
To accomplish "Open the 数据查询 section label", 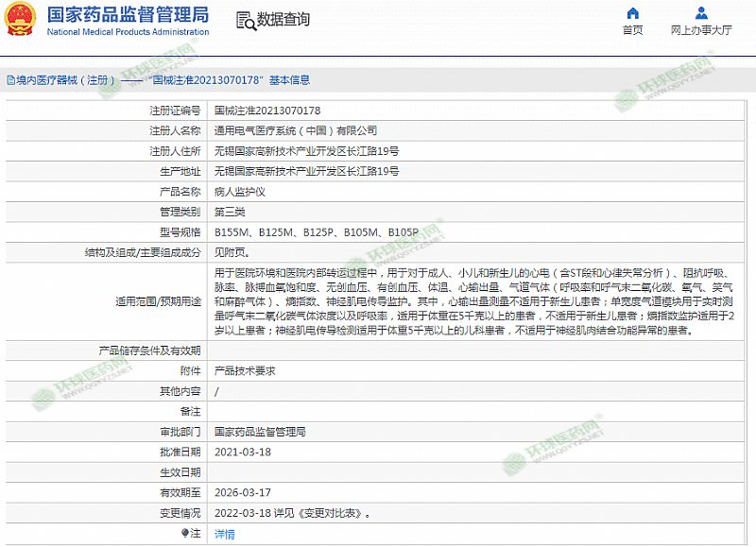I will pyautogui.click(x=283, y=20).
